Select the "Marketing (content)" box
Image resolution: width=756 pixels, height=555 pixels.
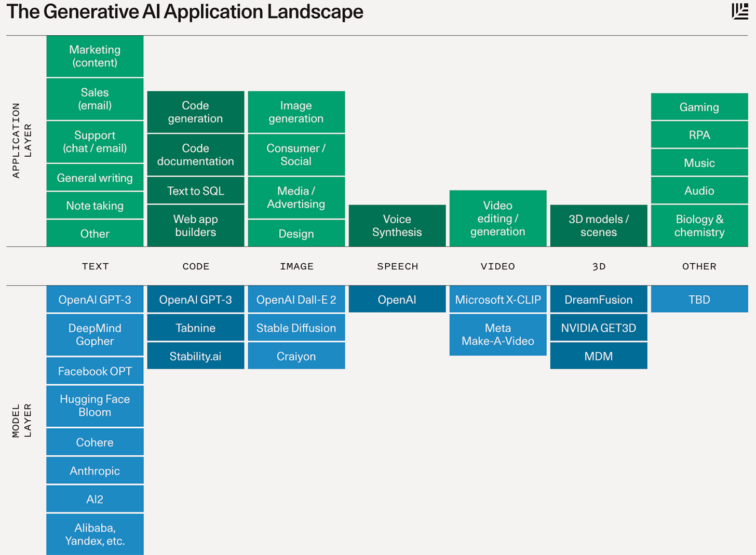pos(95,56)
